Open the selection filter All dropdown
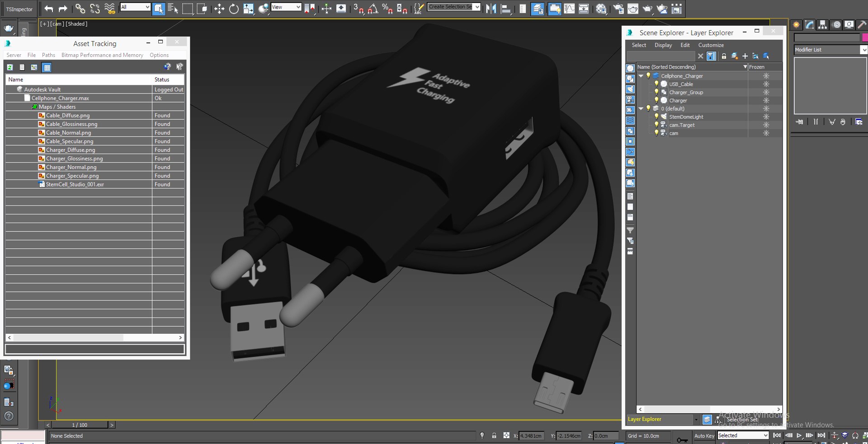868x444 pixels. pos(135,7)
